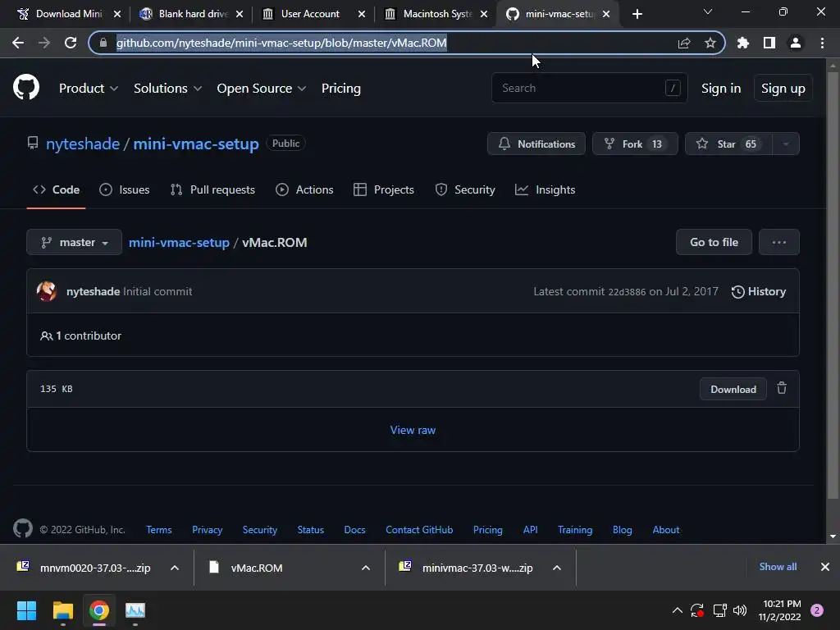Click Sign in link

721,89
